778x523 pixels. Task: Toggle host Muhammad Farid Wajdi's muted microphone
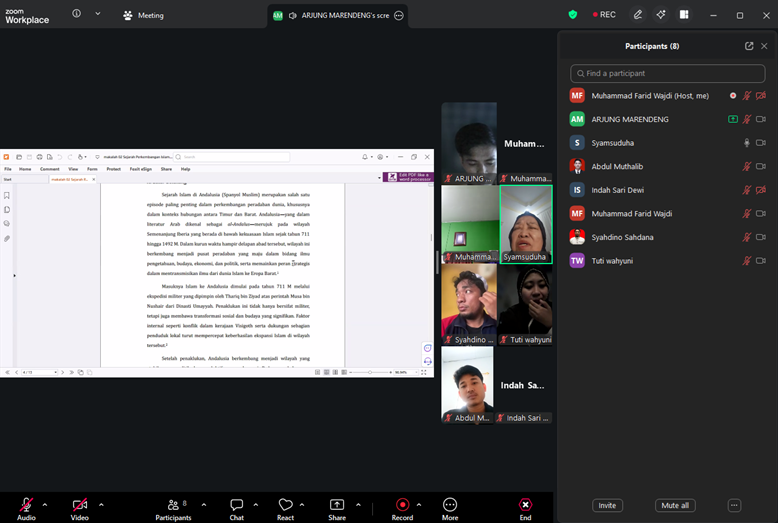(x=746, y=96)
